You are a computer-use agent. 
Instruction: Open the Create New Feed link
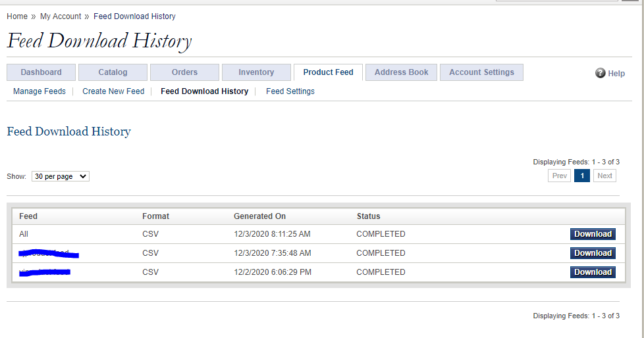click(x=113, y=91)
